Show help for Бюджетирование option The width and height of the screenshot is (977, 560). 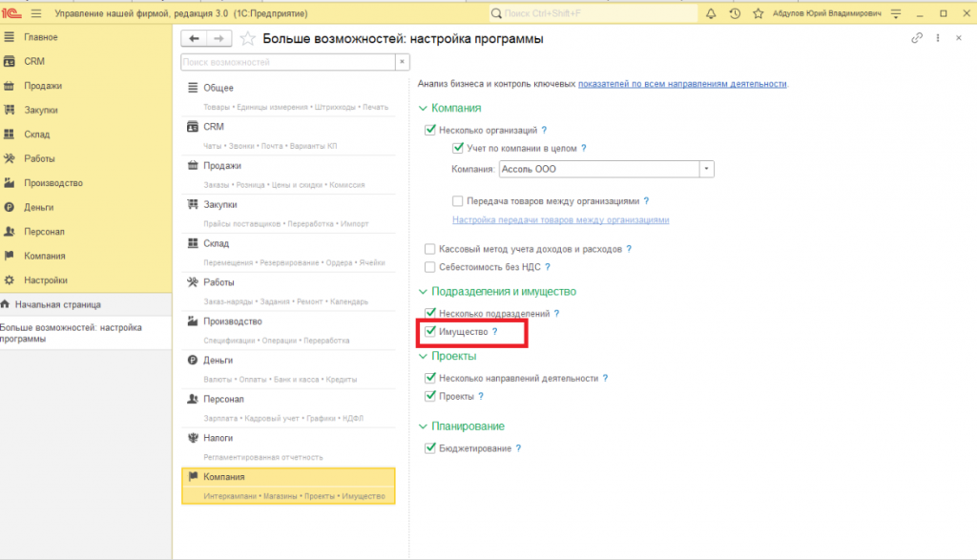point(518,448)
